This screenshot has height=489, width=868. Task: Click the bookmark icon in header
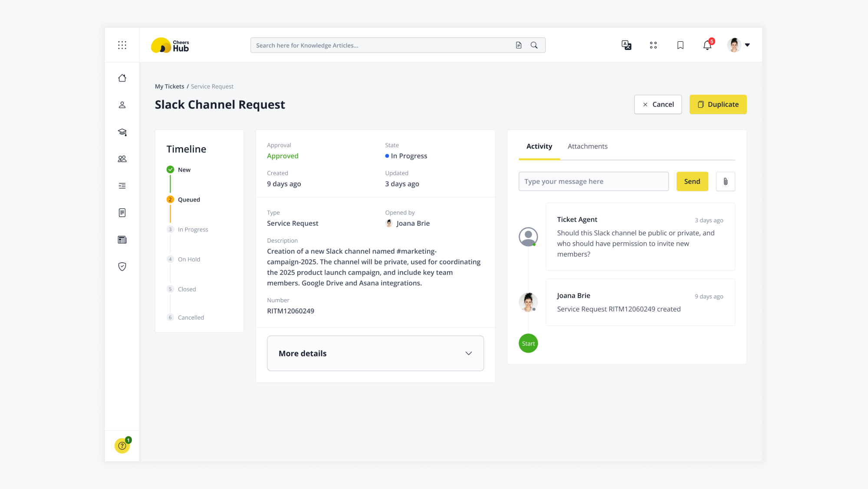coord(680,45)
